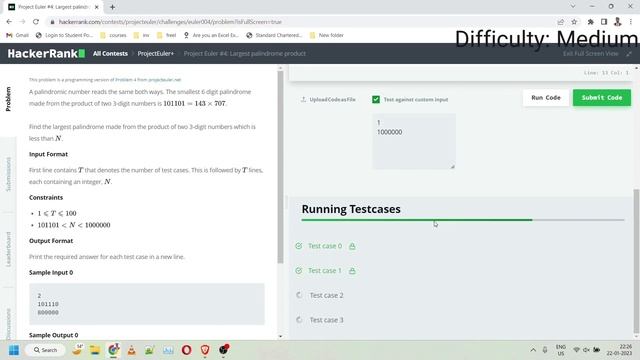Screen dimensions: 640x360
Task: Open the Discussions side tab
Action: click(8, 324)
